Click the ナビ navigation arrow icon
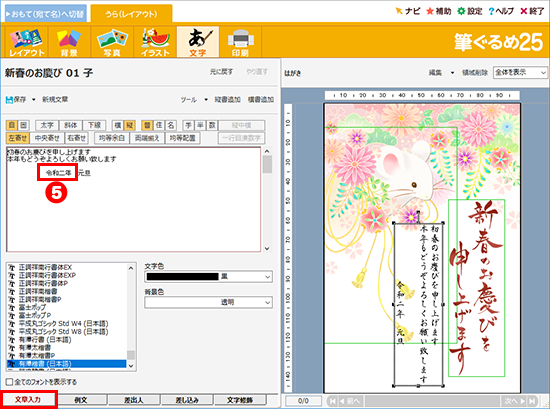The image size is (550, 409). tap(399, 11)
